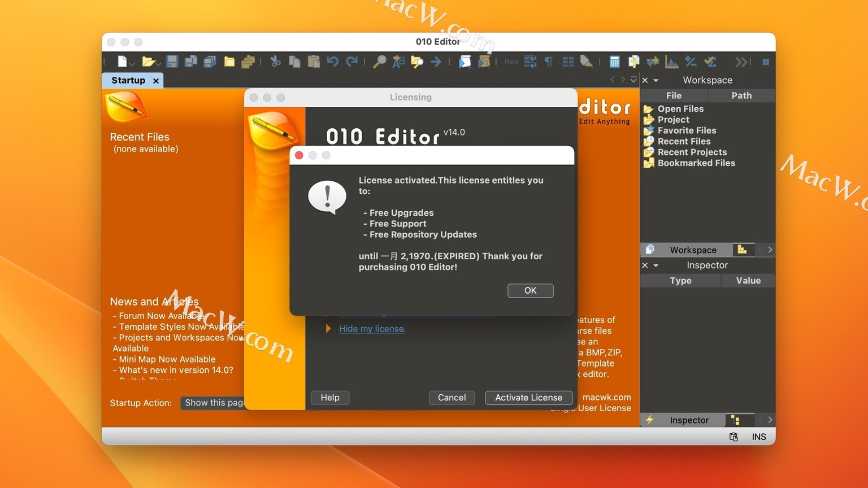This screenshot has width=868, height=488.
Task: Toggle the show whitespace pilcrow icon
Action: 549,62
